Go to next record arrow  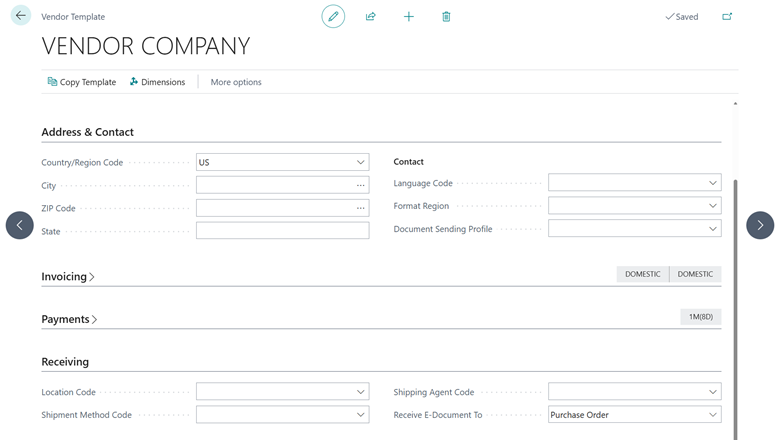760,225
